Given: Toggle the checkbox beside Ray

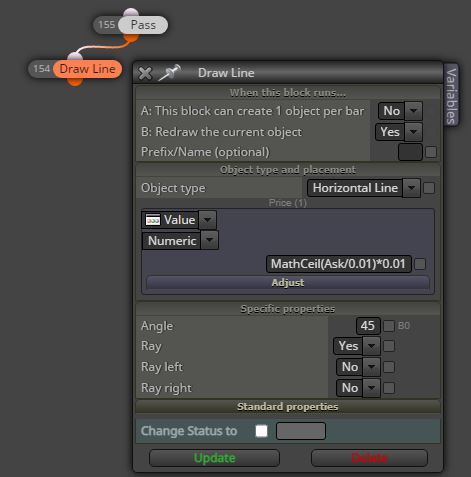Looking at the screenshot, I should [x=389, y=346].
